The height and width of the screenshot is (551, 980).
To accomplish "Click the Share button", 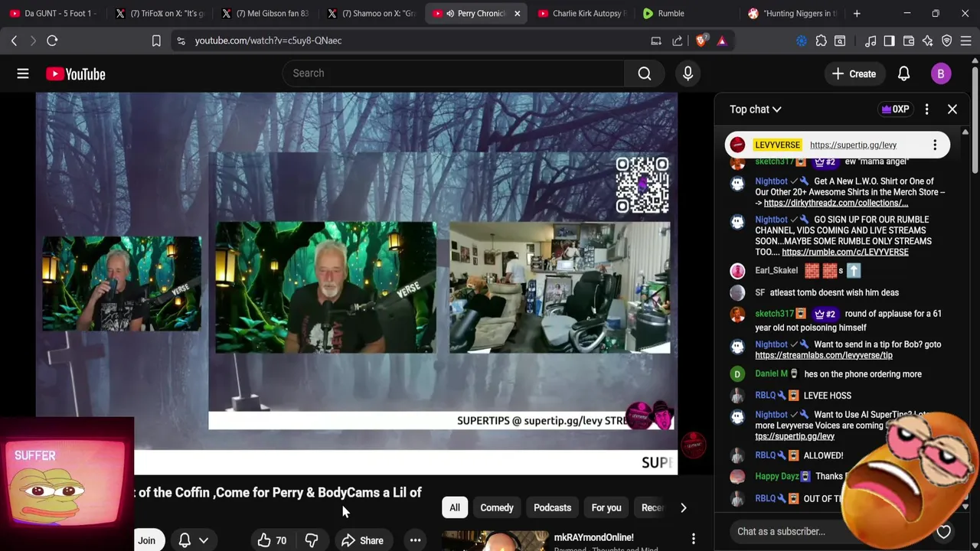I will 363,540.
